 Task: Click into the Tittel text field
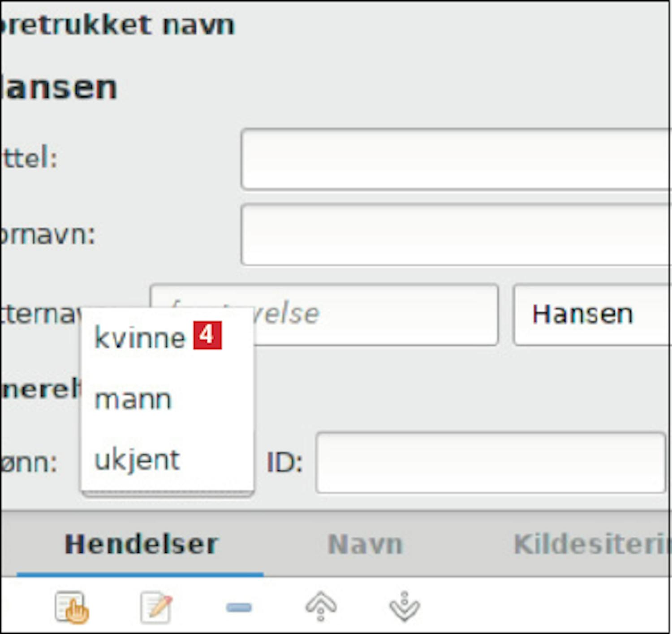tap(455, 159)
